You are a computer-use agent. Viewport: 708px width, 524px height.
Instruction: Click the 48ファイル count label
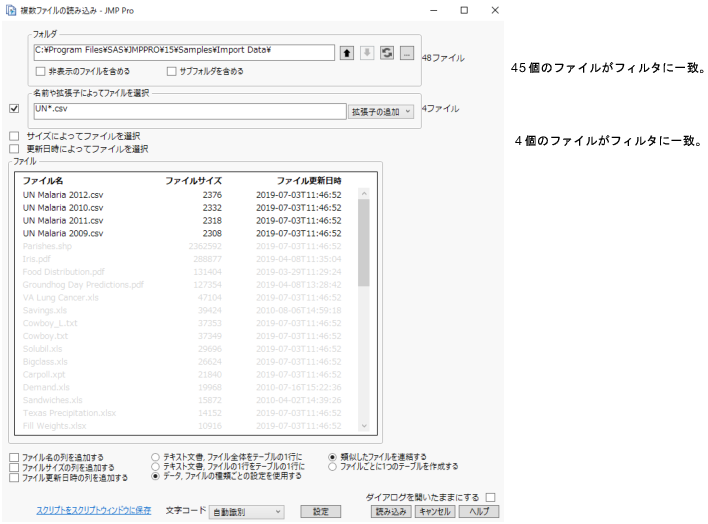[443, 58]
